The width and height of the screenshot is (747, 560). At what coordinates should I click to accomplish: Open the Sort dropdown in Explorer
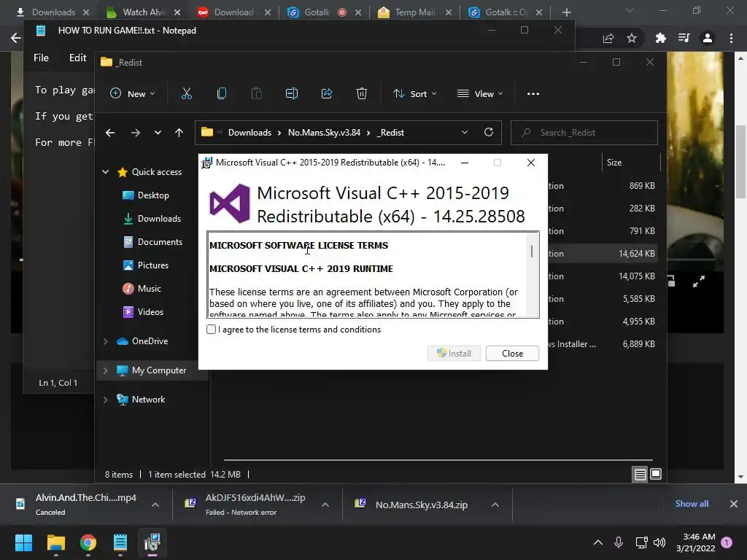(x=414, y=94)
